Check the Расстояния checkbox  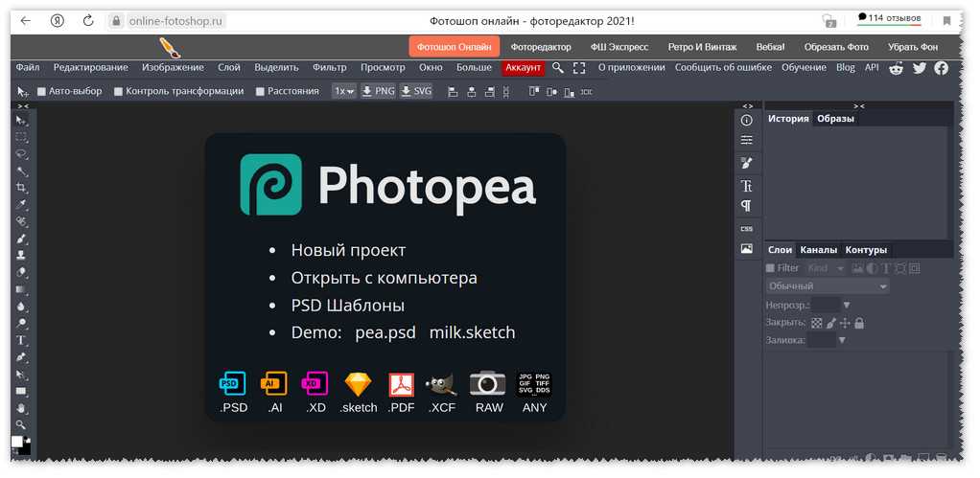(260, 92)
